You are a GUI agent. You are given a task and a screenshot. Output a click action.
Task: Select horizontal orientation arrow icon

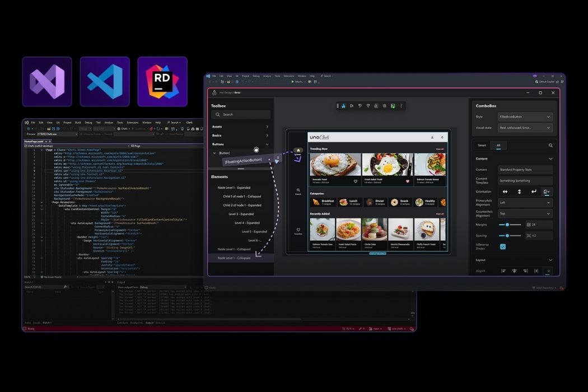click(505, 192)
